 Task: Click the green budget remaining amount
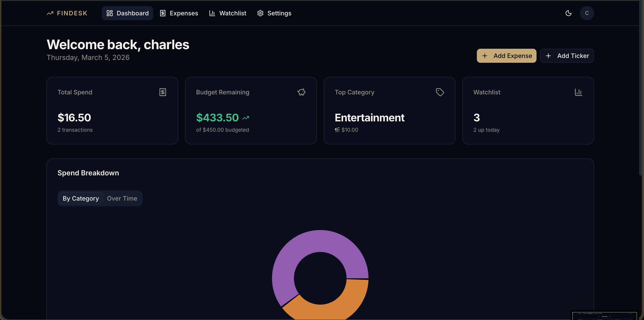pyautogui.click(x=217, y=118)
